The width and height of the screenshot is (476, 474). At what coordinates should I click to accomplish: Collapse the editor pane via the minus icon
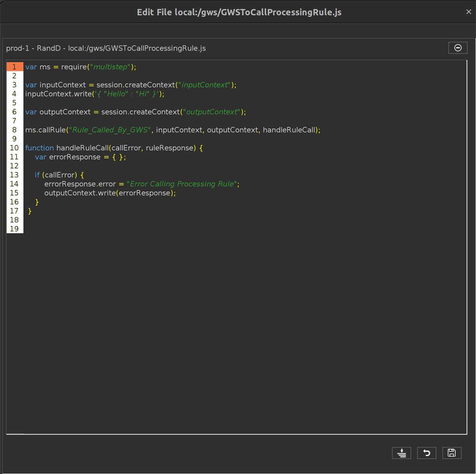458,48
